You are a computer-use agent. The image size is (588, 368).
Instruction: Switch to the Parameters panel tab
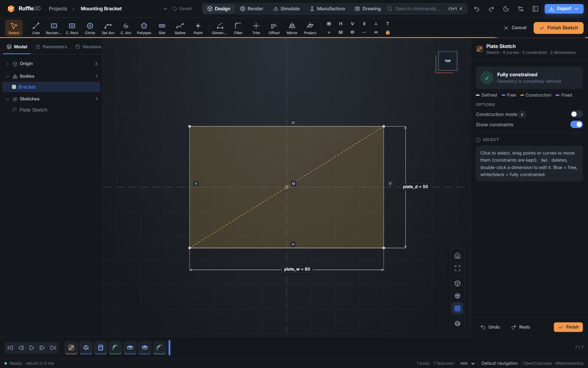click(51, 47)
